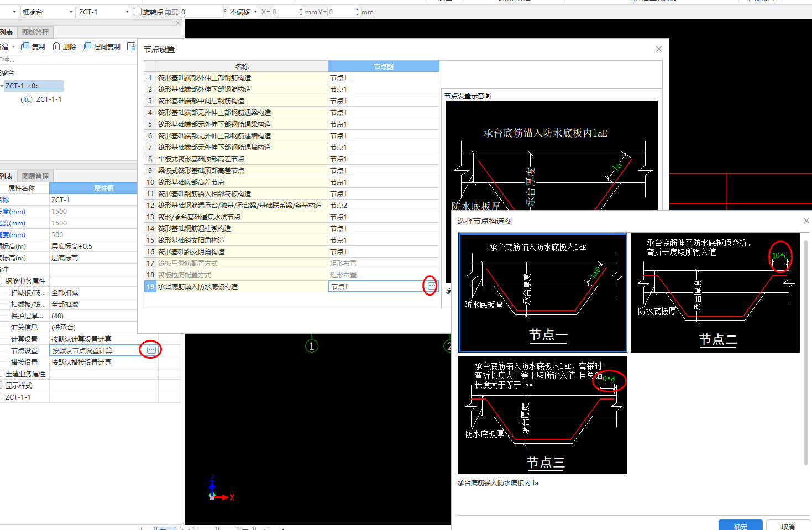This screenshot has height=530, width=812.
Task: Toggle the 土建业务属性 group box
Action: tap(1, 374)
